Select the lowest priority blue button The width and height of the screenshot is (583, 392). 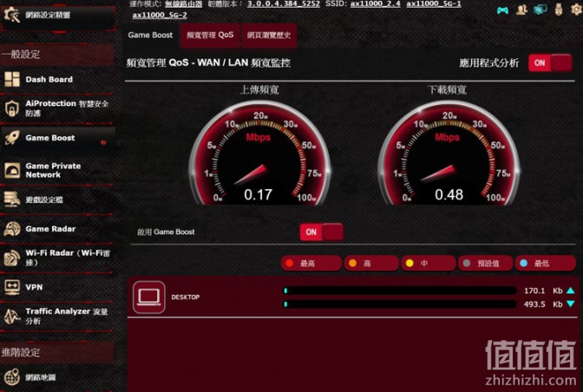point(545,263)
